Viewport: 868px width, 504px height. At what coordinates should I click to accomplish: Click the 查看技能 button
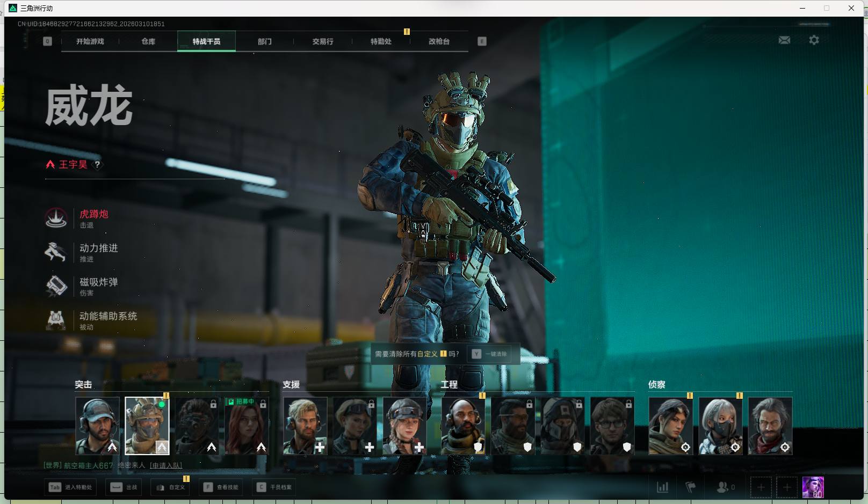pyautogui.click(x=221, y=487)
